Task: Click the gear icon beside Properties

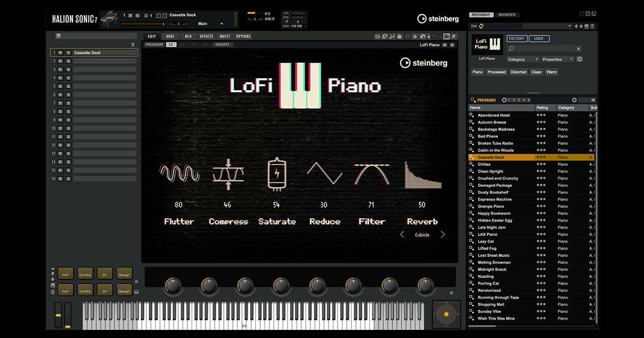Action: click(580, 59)
